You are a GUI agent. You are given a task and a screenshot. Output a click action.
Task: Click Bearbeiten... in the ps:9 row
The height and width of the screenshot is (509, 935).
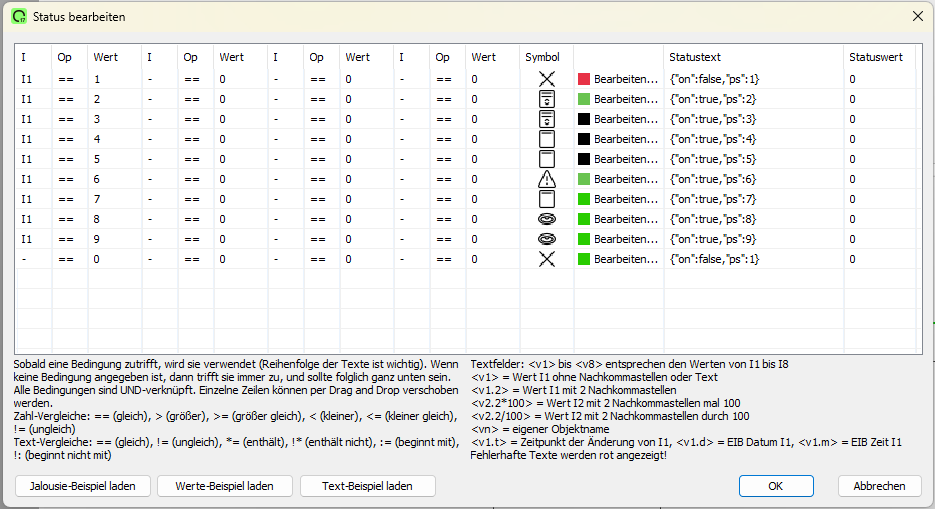click(626, 239)
